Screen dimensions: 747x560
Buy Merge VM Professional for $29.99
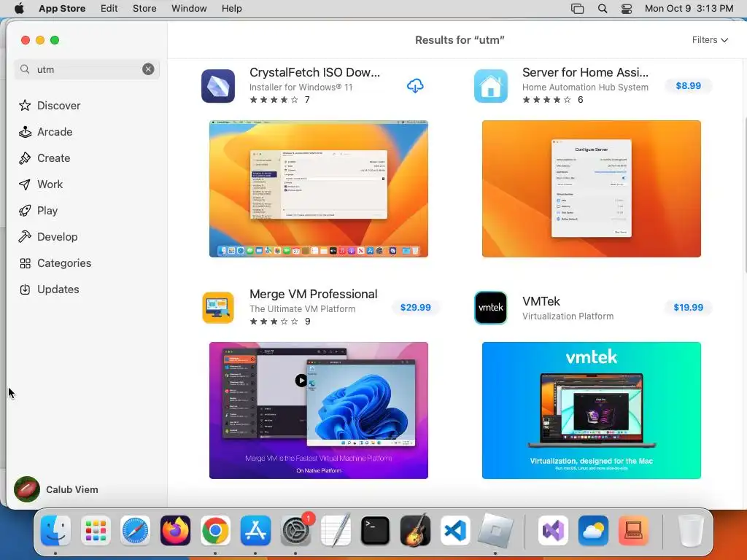415,308
